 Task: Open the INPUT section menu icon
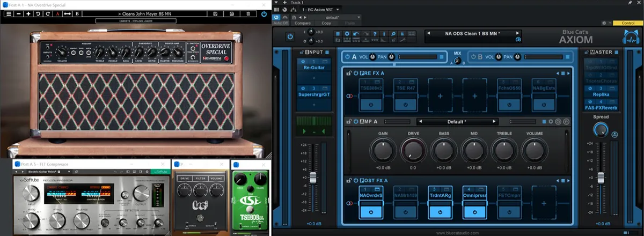[x=326, y=52]
